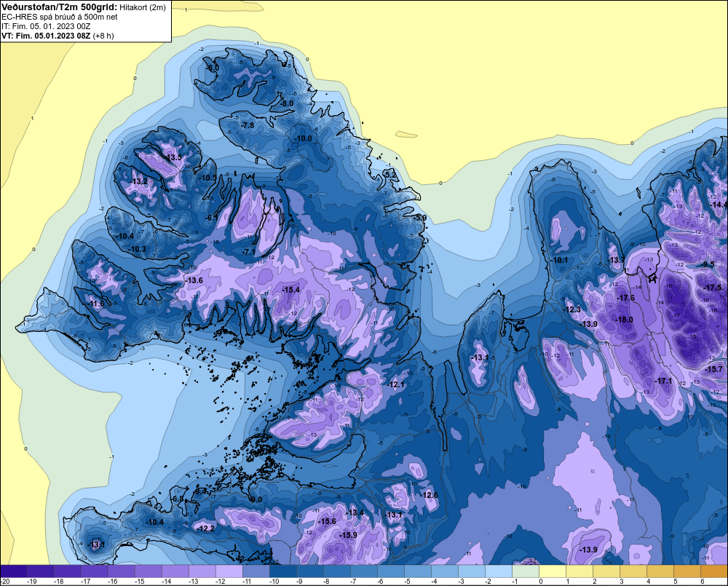Click the -10.5 temperature label

click(207, 178)
